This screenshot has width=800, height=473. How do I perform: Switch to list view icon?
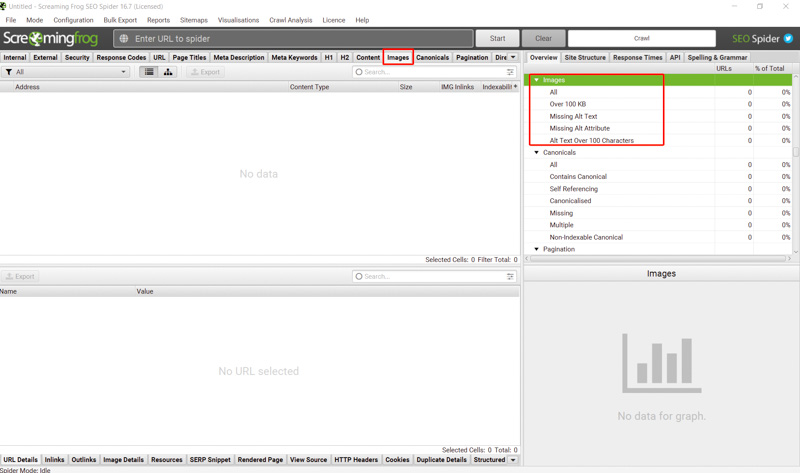[149, 72]
